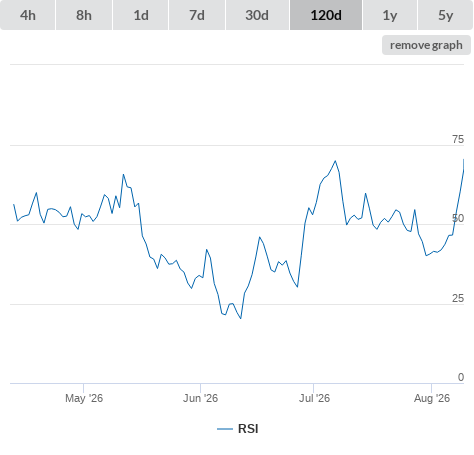Select the 8h time range tab

click(x=84, y=15)
